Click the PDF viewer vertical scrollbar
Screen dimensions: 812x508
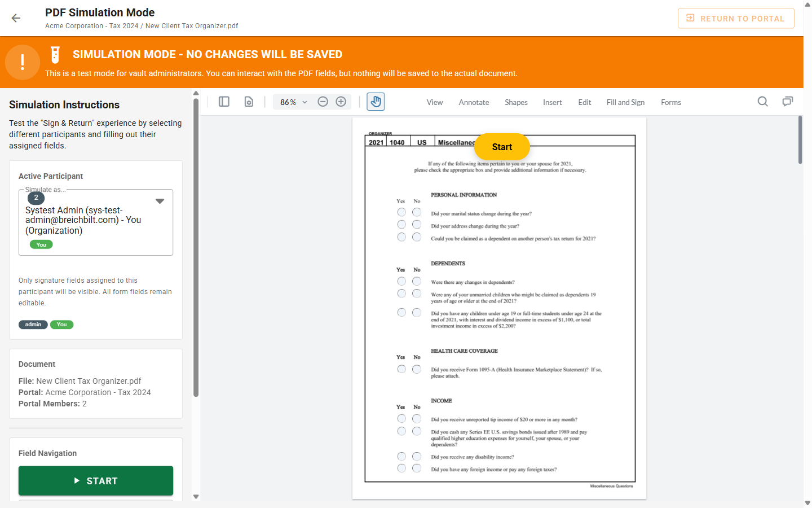coord(800,140)
